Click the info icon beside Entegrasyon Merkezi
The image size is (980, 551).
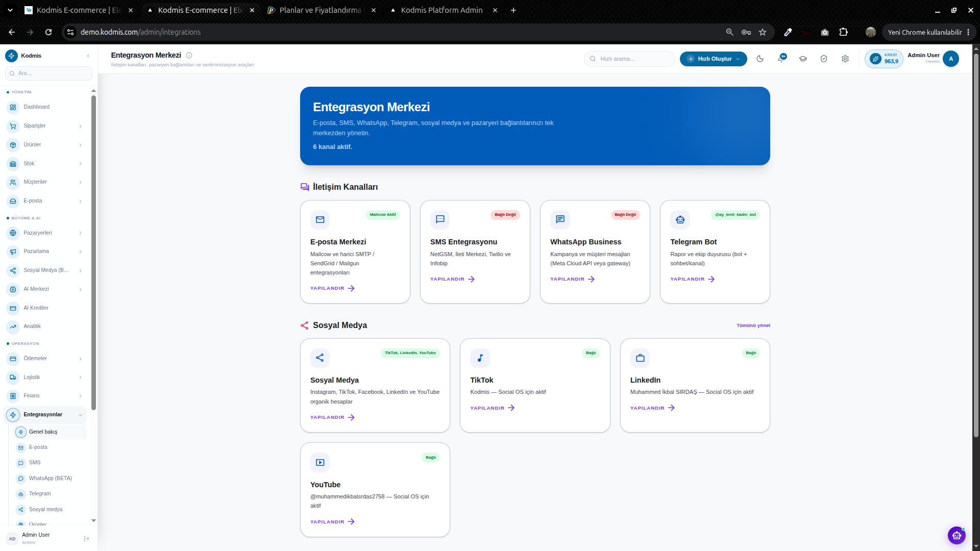point(189,55)
